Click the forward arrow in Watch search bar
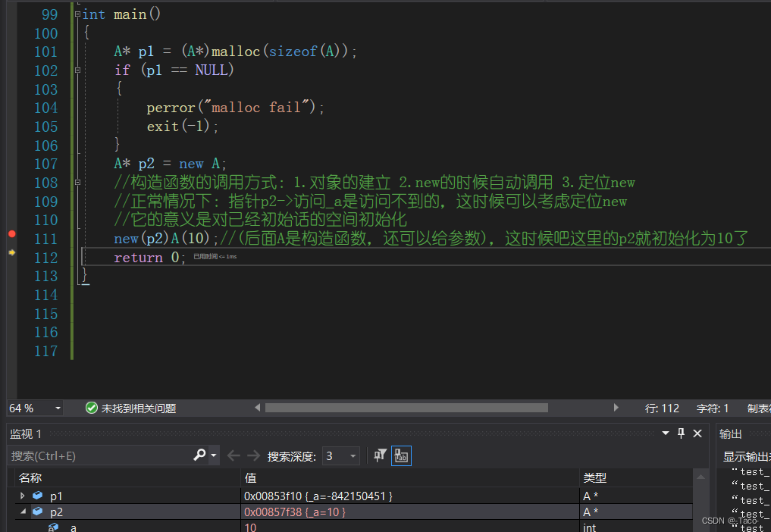Viewport: 771px width, 532px height. pos(254,455)
